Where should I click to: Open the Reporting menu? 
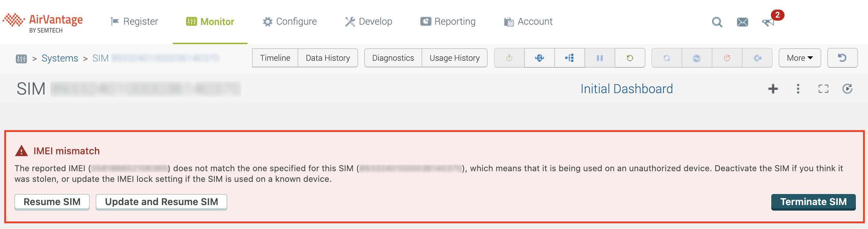pyautogui.click(x=448, y=22)
